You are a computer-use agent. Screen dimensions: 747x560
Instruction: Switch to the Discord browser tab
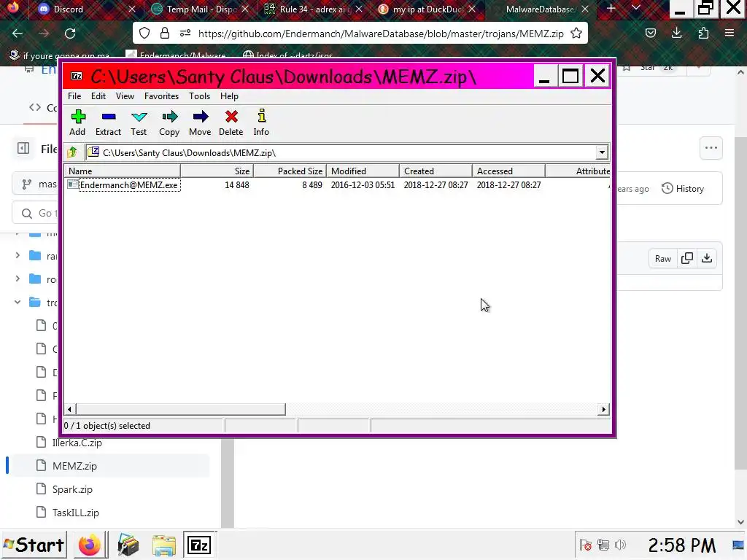85,9
